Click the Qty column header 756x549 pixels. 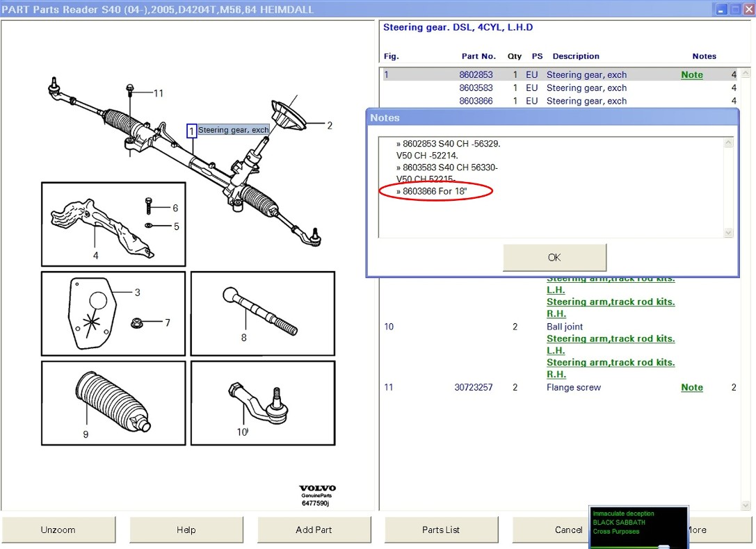(515, 56)
